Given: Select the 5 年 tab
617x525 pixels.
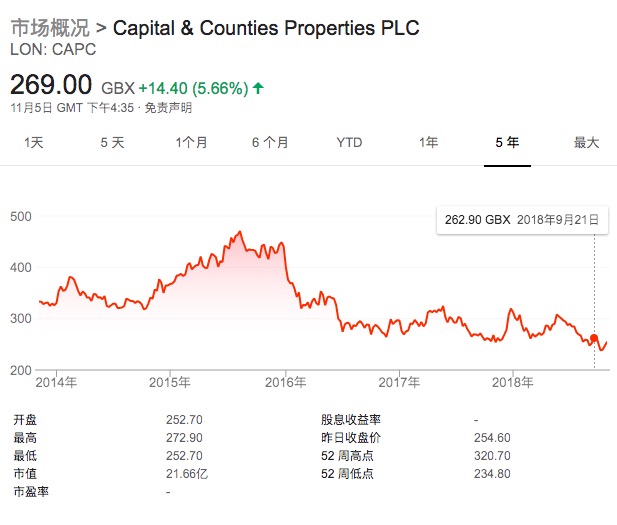Looking at the screenshot, I should click(507, 142).
